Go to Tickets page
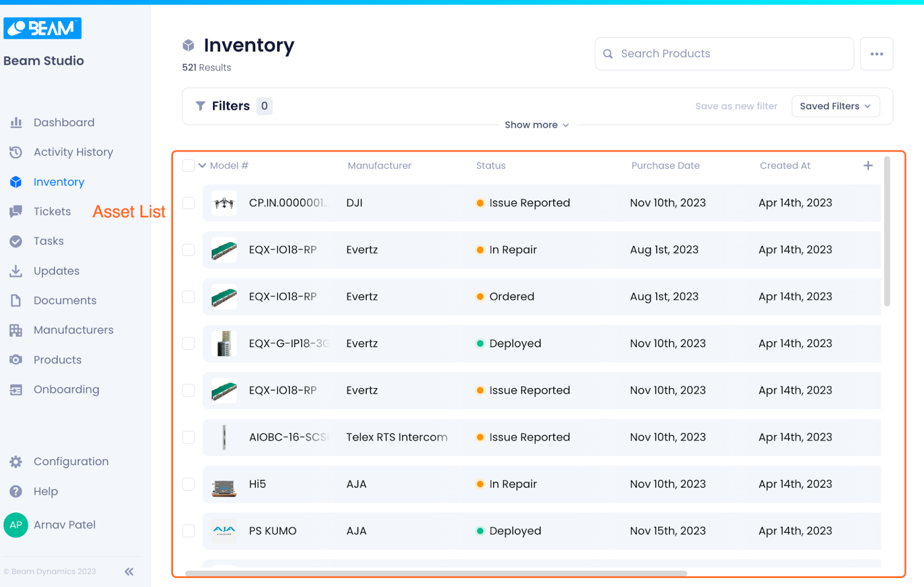924x587 pixels. (x=52, y=211)
